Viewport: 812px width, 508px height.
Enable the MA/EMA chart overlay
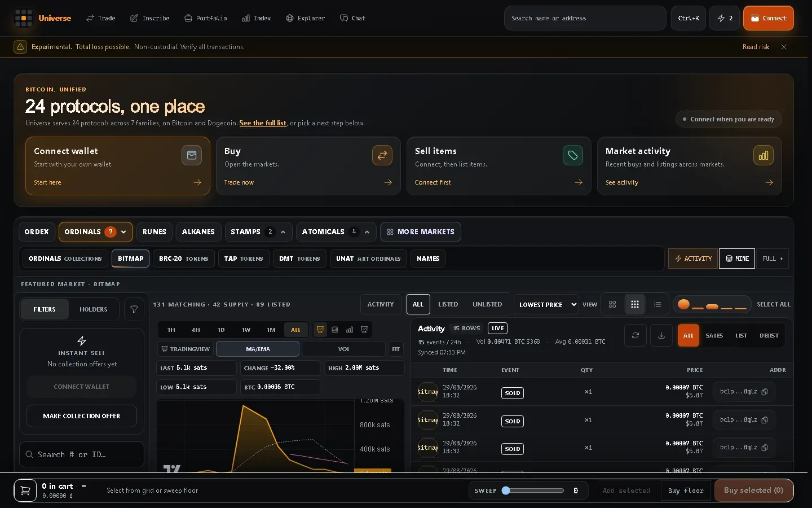258,349
